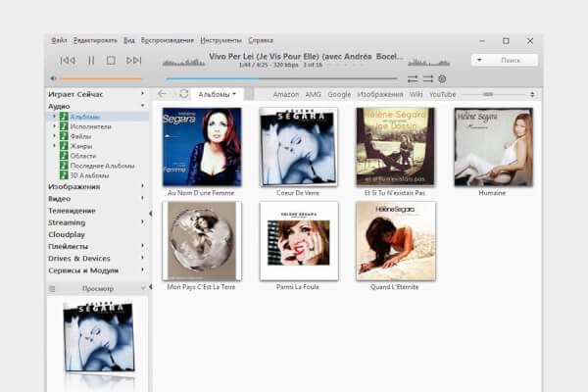Screen dimensions: 588x392
Task: Adjust the orange volume slider
Action: (100, 78)
